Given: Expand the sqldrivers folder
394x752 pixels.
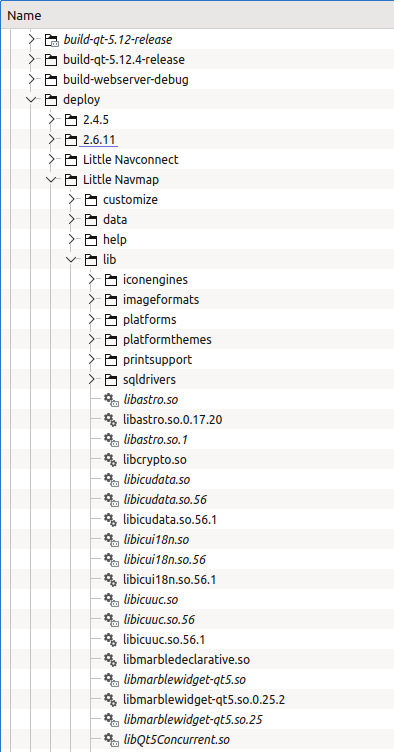Looking at the screenshot, I should pyautogui.click(x=92, y=379).
